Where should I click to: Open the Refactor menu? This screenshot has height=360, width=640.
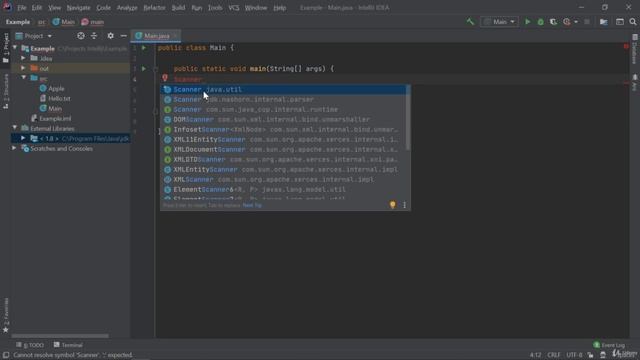coord(154,8)
